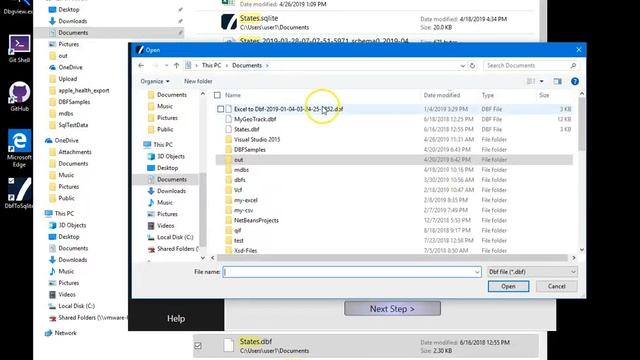Open Microsoft Edge desktop icon
Screen dimensions: 640x360
19,148
